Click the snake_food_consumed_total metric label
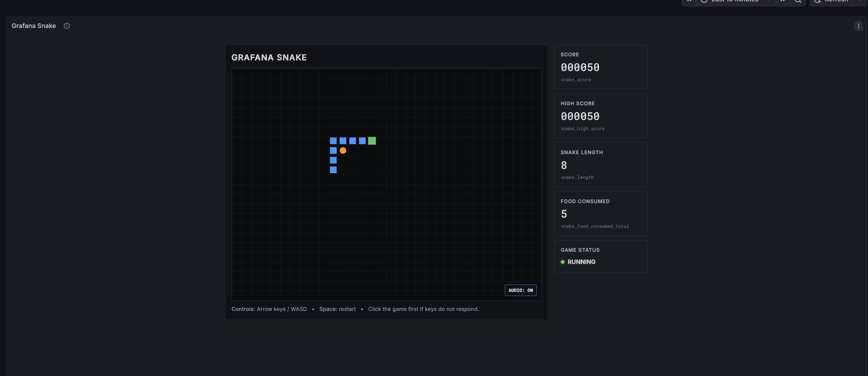 pos(595,226)
